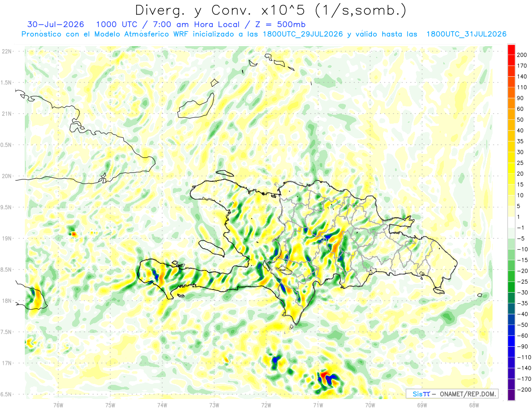Click the blue 'Sis' logo text
This screenshot has width=532, height=411.
click(x=418, y=394)
